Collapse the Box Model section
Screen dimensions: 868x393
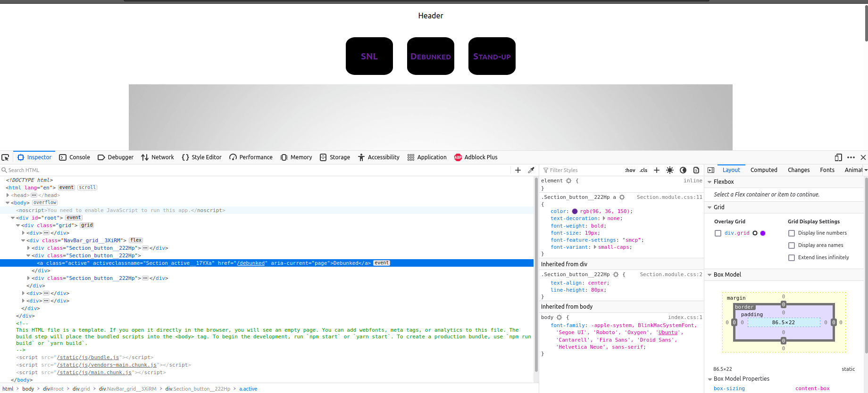(709, 275)
